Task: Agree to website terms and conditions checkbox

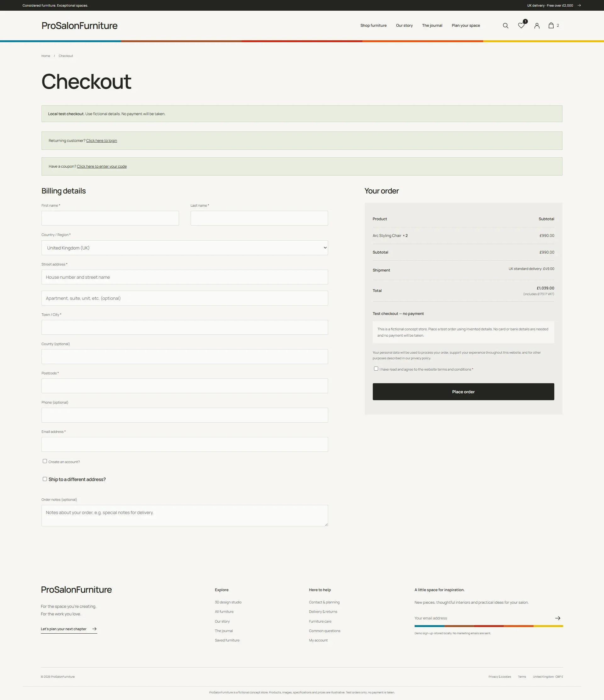Action: pyautogui.click(x=376, y=369)
